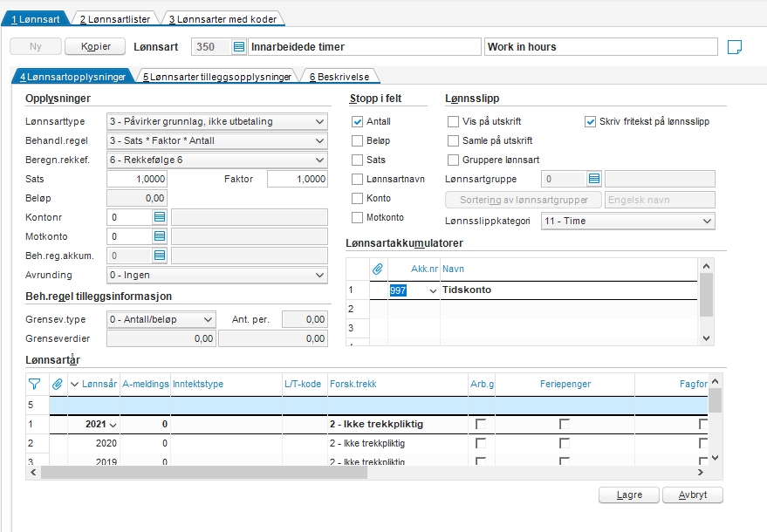Click the lookup icon in the Motkonto field
Screen dimensions: 767x532
160,236
